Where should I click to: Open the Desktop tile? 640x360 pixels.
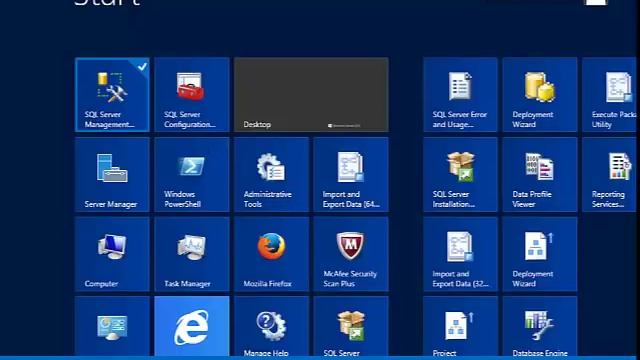[x=311, y=95]
